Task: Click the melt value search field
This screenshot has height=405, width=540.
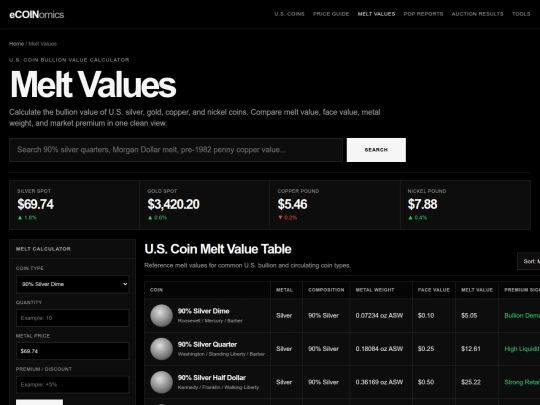Action: pyautogui.click(x=176, y=150)
